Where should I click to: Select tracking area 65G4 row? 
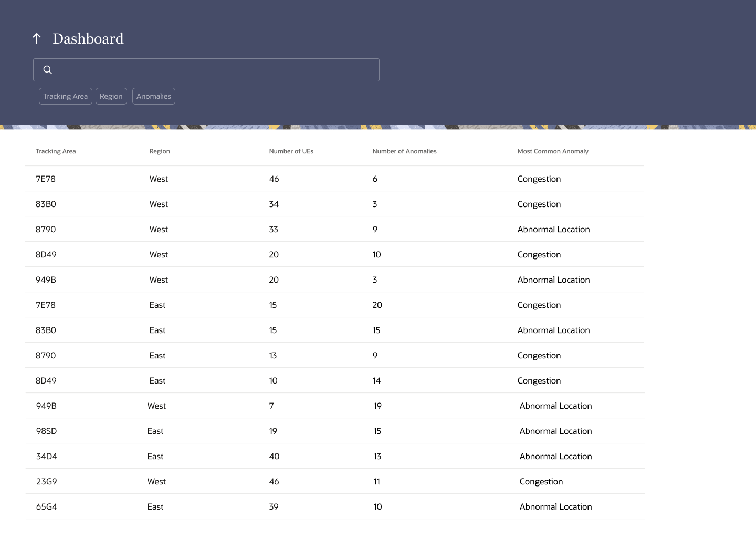335,506
